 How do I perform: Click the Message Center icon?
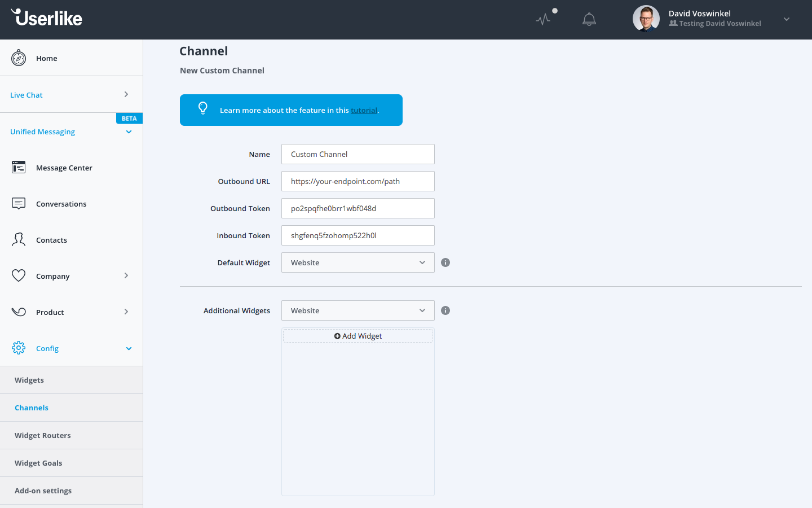click(19, 167)
